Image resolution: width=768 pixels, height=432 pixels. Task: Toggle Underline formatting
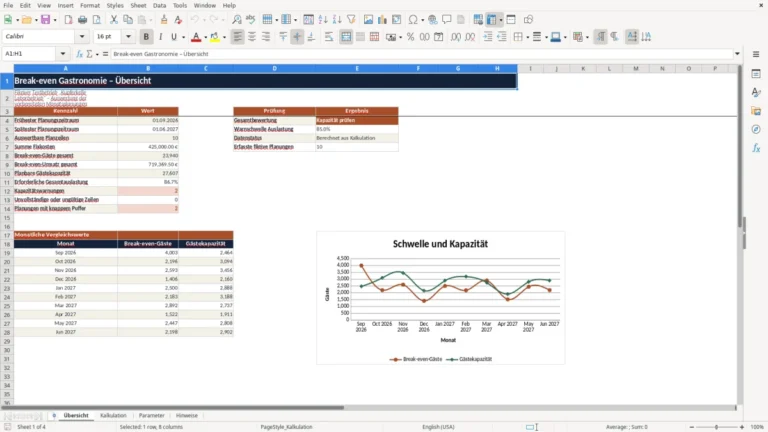pyautogui.click(x=173, y=37)
